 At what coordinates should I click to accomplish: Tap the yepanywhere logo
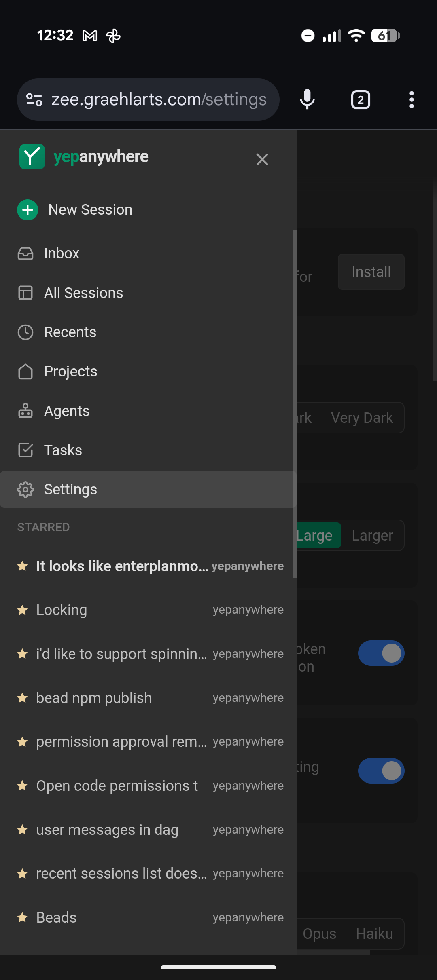tap(32, 157)
